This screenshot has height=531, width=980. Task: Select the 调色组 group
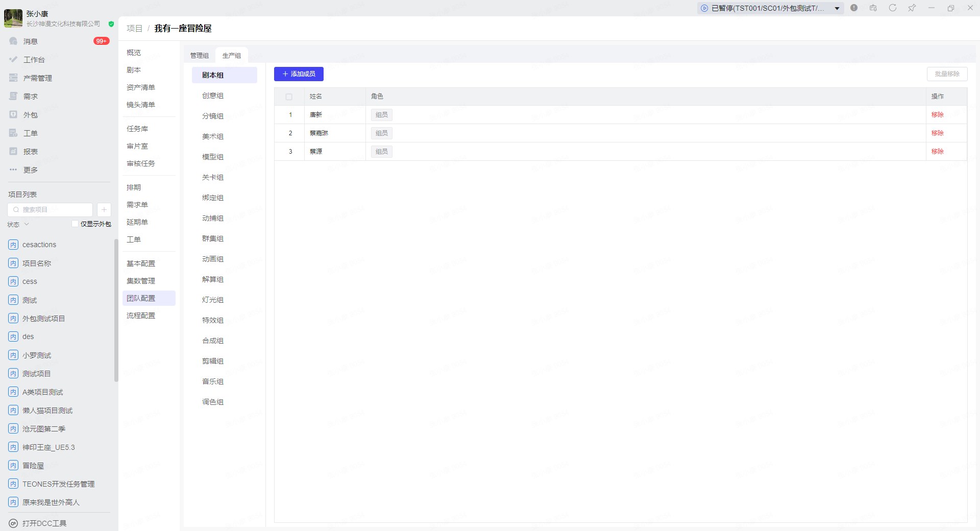point(225,402)
